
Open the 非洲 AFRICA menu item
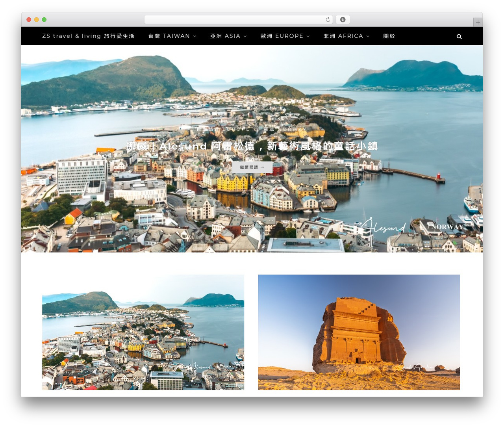(343, 36)
